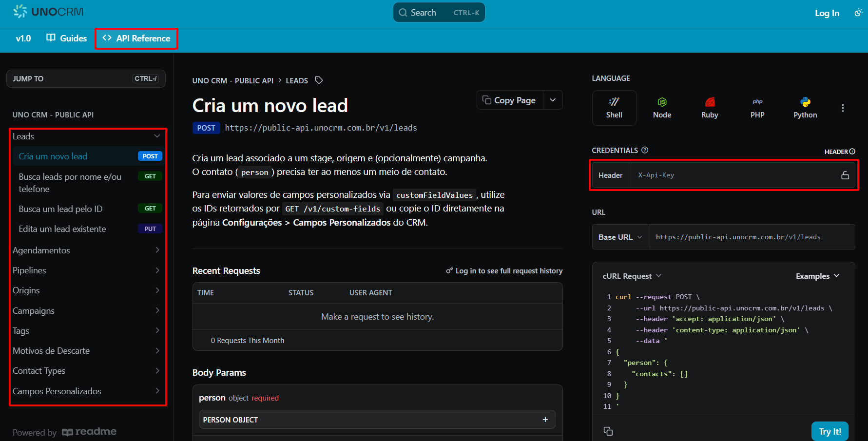
Task: Open the Base URL dropdown
Action: [620, 237]
